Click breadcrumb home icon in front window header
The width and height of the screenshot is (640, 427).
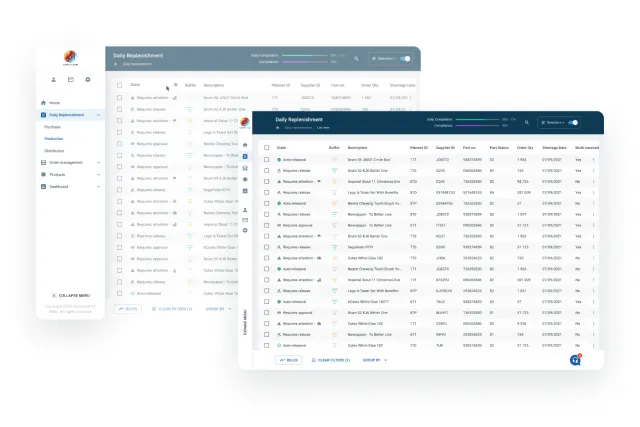coord(278,128)
